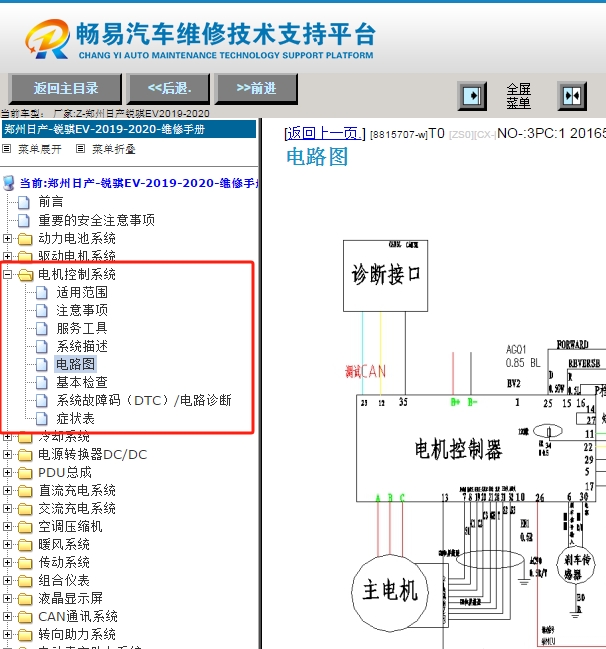This screenshot has height=649, width=606.
Task: Click the 暖风系统 folder icon
Action: click(x=25, y=545)
